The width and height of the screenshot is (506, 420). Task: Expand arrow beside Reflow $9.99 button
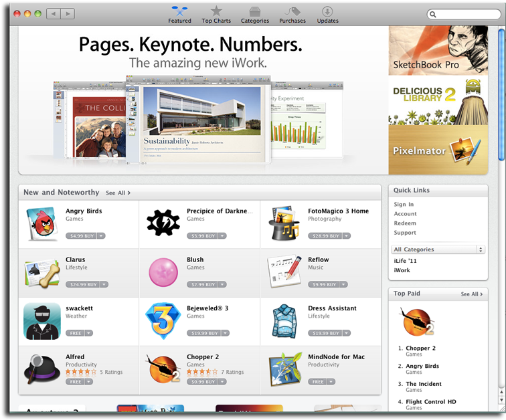[x=343, y=285]
